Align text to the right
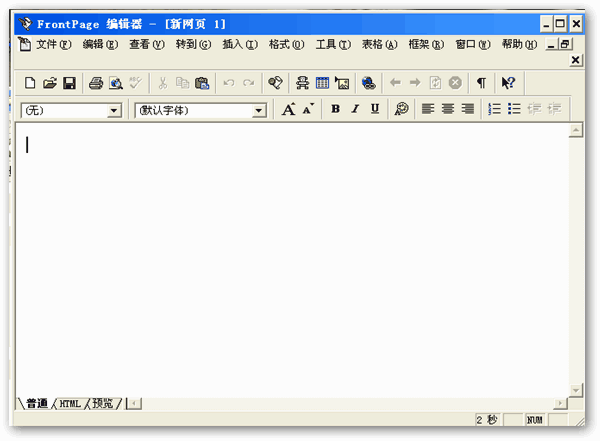Viewport: 600px width, 441px height. [x=468, y=109]
